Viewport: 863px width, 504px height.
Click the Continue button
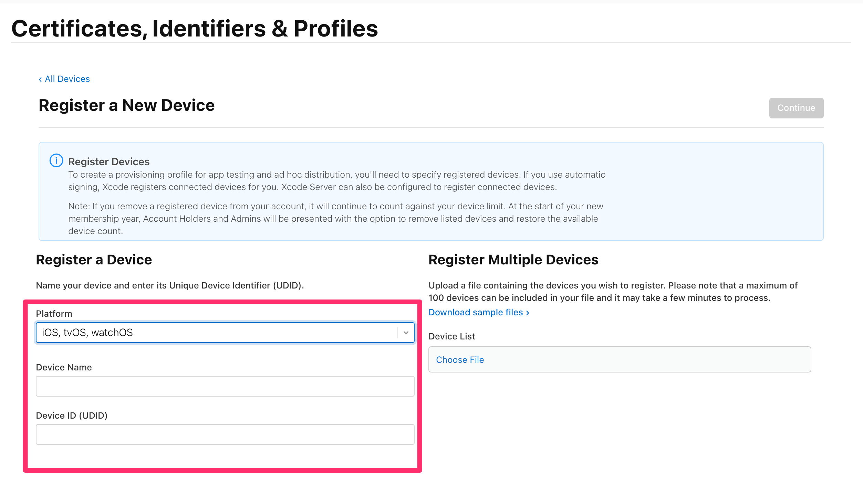pos(796,108)
